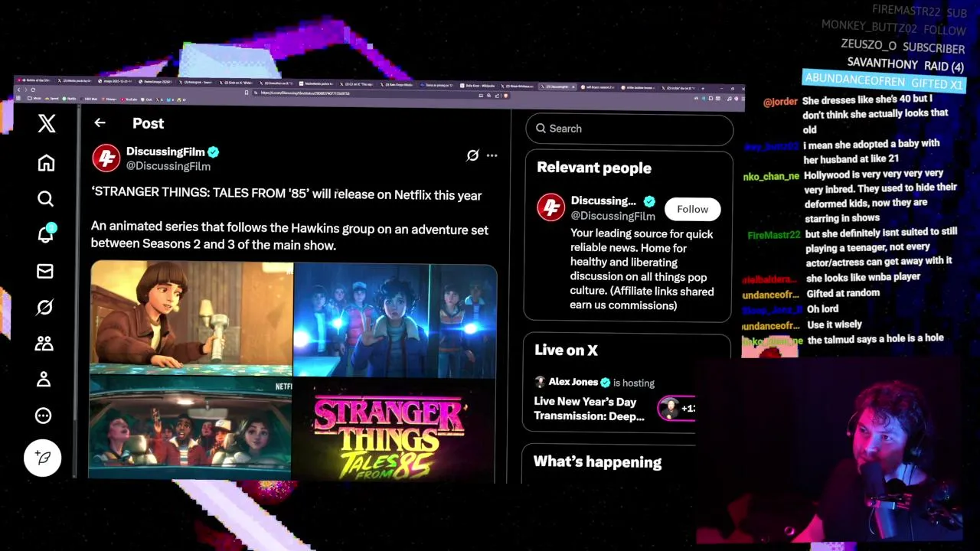980x551 pixels.
Task: Click DiscussingFilm avatar in Relevant people
Action: coord(550,207)
